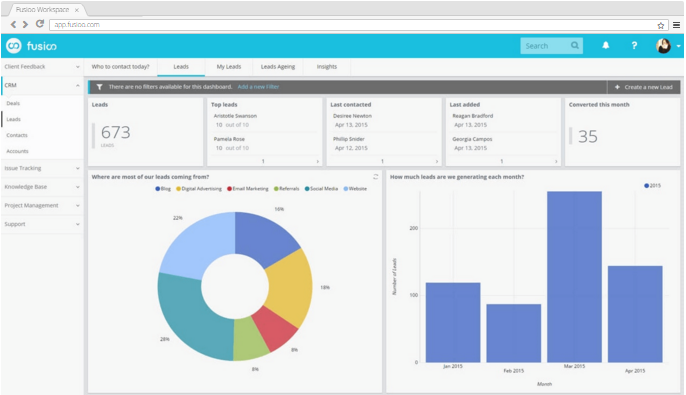Open user menu dropdown arrow

[679, 46]
